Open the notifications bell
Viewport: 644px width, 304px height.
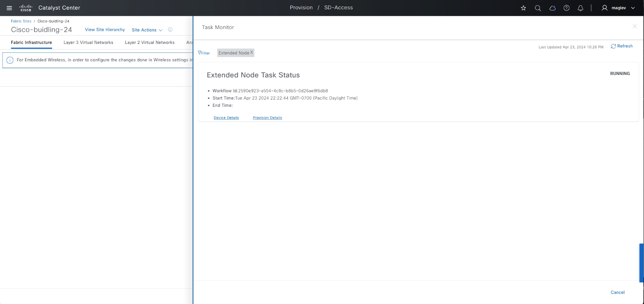[x=581, y=8]
